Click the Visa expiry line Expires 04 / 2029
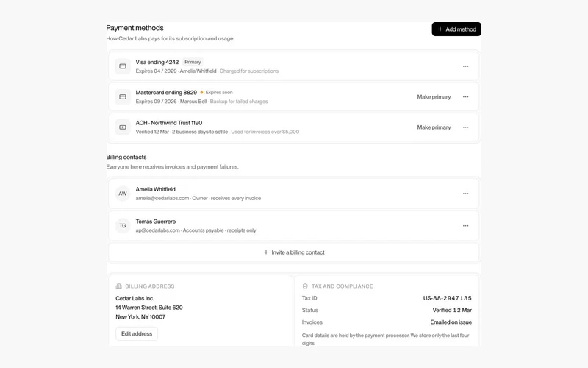 coord(207,71)
